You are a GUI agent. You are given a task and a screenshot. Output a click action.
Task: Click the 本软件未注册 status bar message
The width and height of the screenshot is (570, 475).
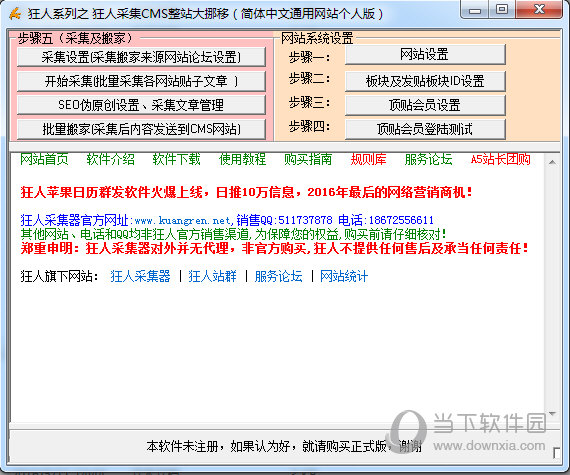pyautogui.click(x=284, y=446)
